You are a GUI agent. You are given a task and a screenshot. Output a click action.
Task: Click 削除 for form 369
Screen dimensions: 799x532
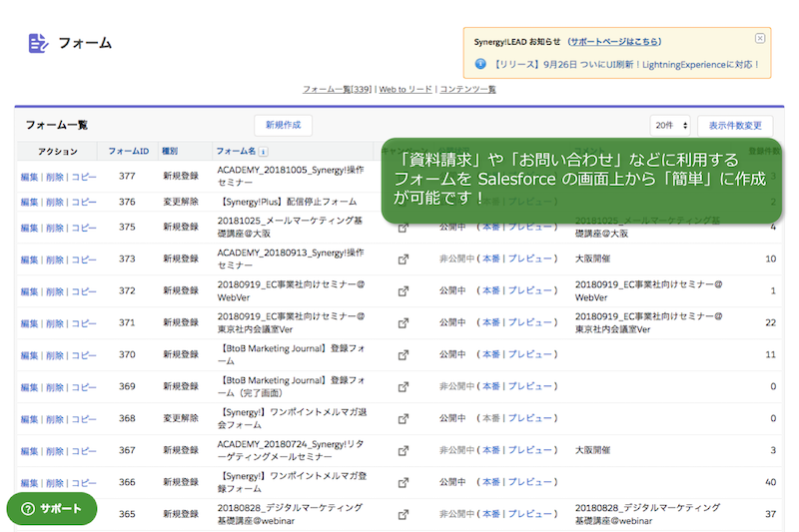click(55, 388)
